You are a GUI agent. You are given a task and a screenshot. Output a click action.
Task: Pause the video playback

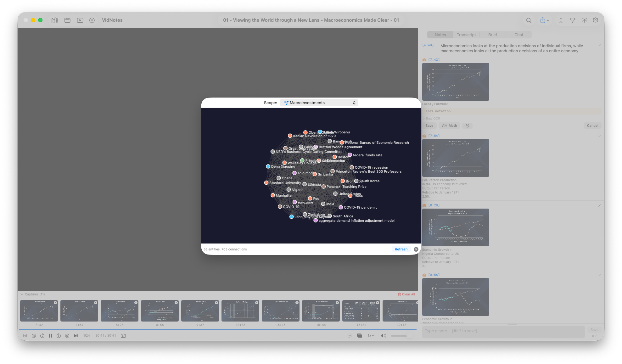pyautogui.click(x=50, y=336)
